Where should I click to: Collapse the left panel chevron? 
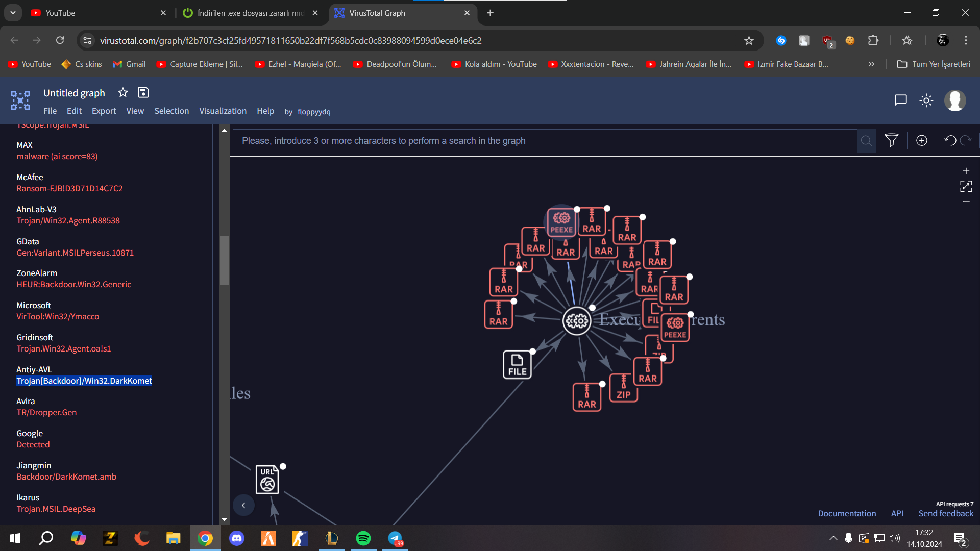243,505
